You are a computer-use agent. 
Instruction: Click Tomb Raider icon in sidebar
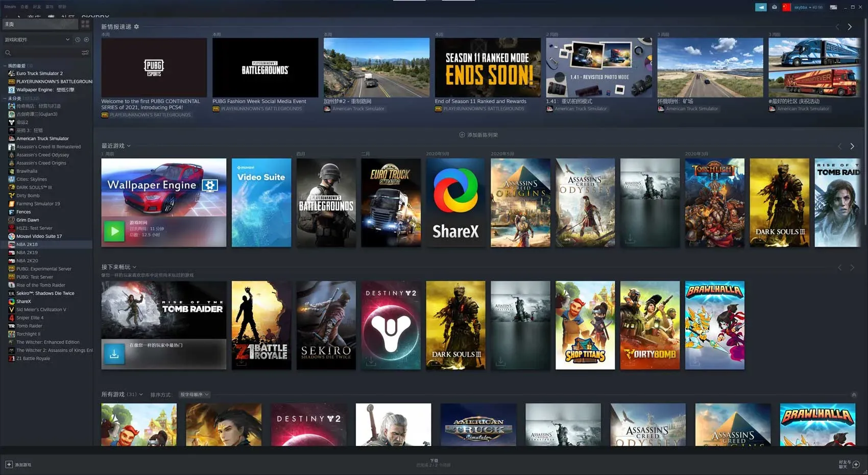11,326
